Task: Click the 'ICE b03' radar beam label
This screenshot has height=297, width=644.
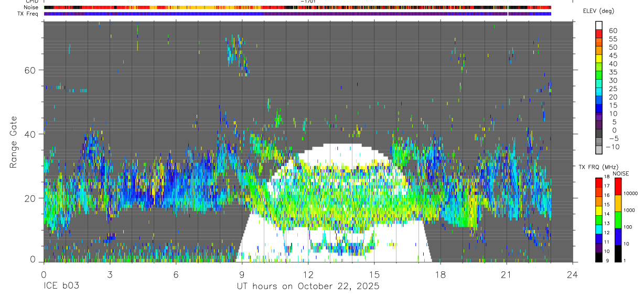Action: pos(60,286)
